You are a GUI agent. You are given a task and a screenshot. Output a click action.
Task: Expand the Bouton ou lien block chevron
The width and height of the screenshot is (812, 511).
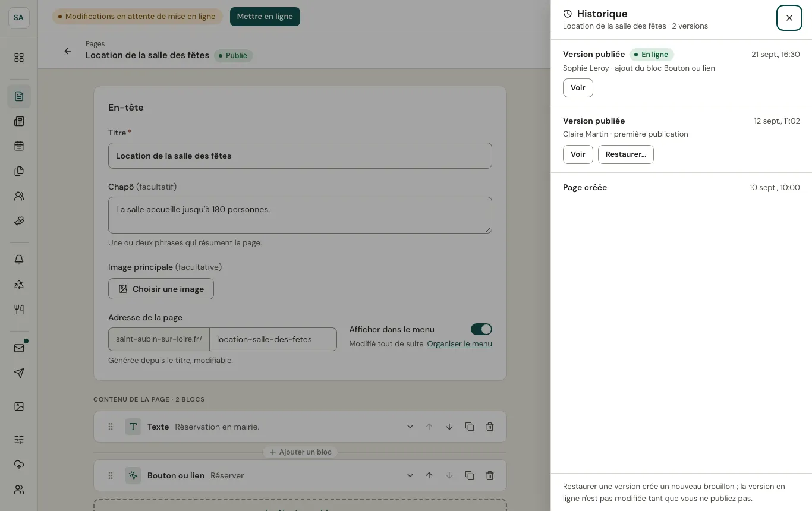click(410, 475)
